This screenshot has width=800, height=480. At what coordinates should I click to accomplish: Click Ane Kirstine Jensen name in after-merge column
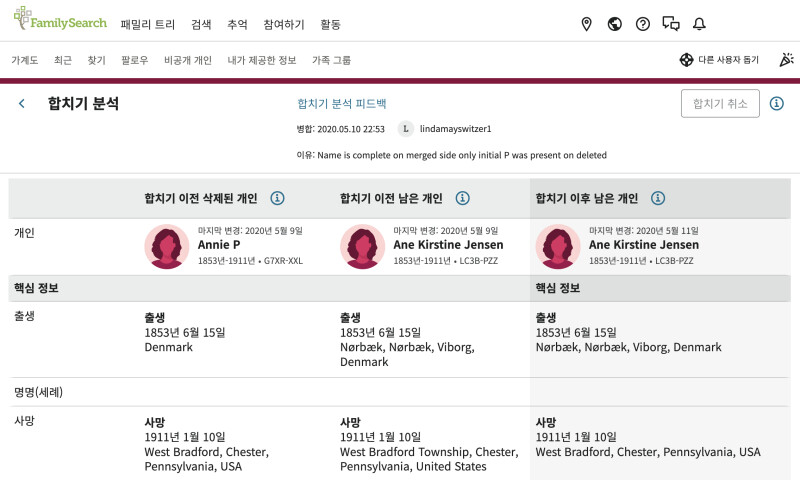tap(644, 245)
